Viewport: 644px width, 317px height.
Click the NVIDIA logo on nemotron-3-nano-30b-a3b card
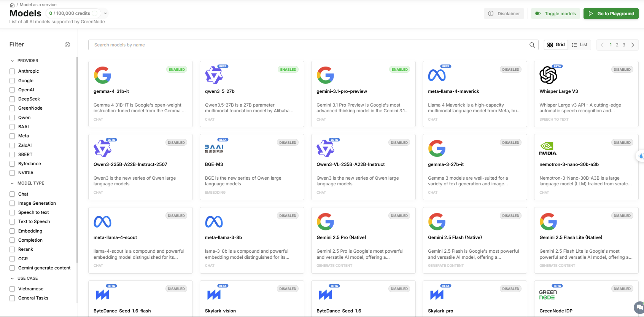pyautogui.click(x=548, y=148)
